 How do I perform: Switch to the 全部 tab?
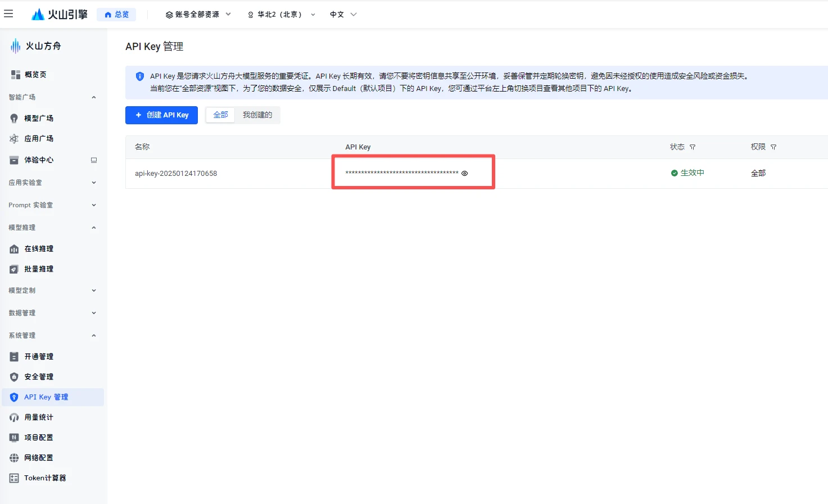click(220, 115)
